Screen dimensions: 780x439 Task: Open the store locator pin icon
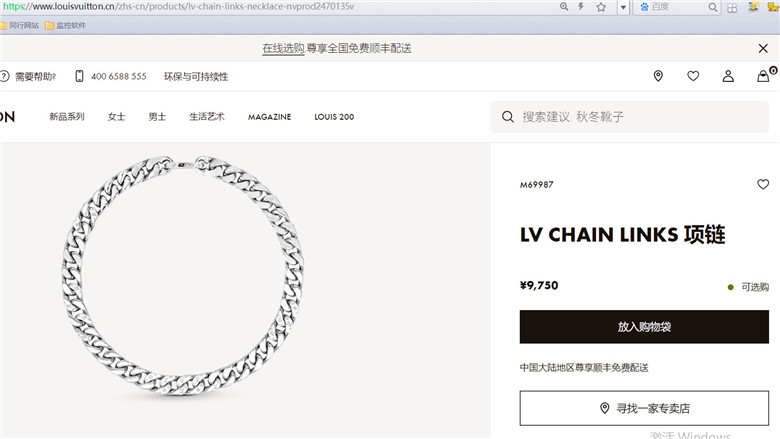[x=658, y=76]
